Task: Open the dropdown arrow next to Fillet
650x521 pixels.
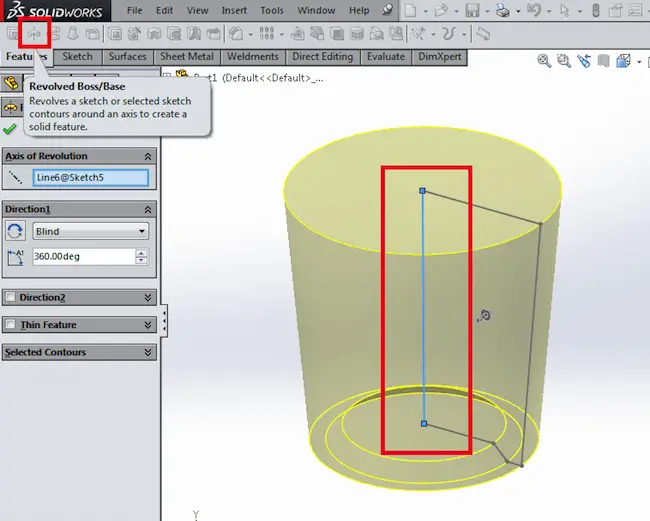Action: click(251, 34)
